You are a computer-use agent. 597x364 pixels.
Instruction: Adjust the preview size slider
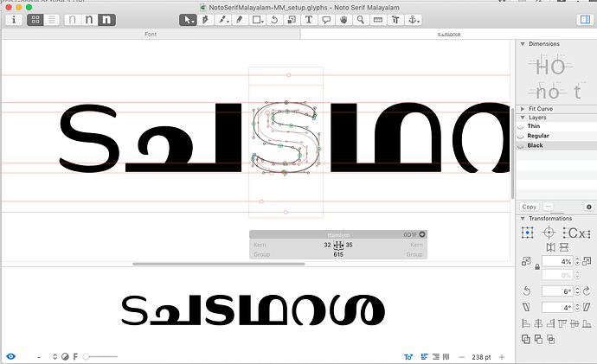click(x=100, y=356)
